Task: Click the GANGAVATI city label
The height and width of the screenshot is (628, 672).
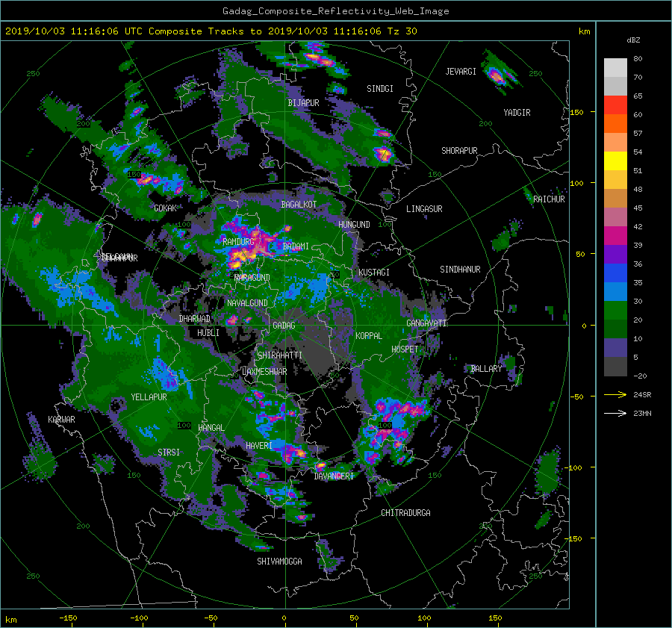Action: pyautogui.click(x=426, y=323)
